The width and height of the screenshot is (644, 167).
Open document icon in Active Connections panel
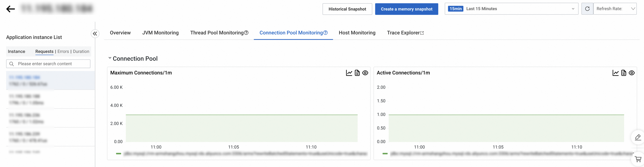click(x=624, y=73)
